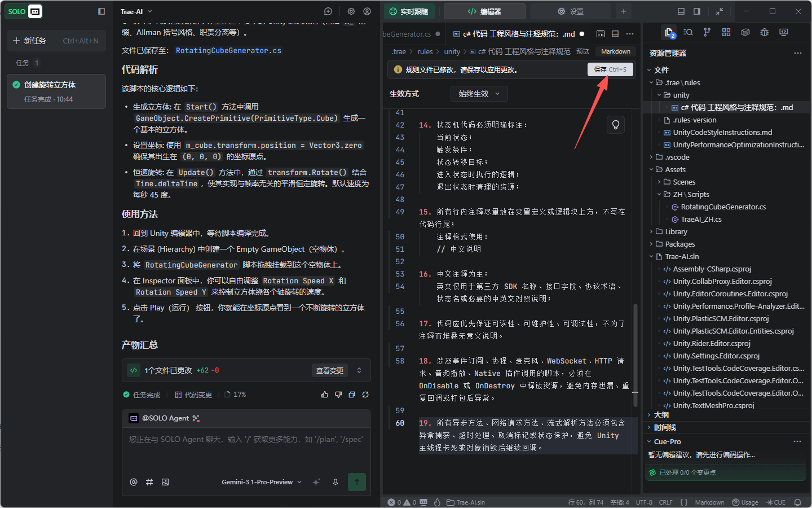
Task: Click the RotatingCubeGenerator.cs saved file link
Action: point(228,50)
